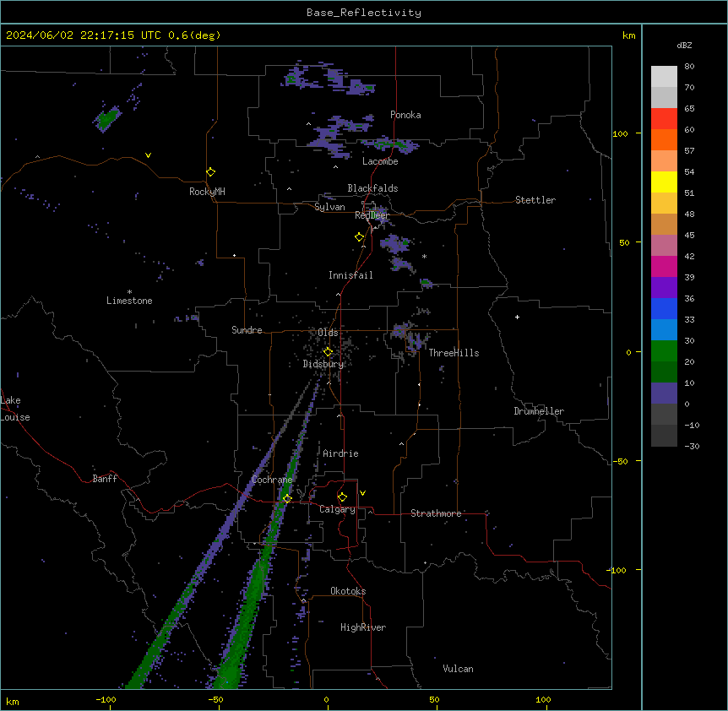Click the Banff town label
The height and width of the screenshot is (711, 728).
pyautogui.click(x=105, y=479)
